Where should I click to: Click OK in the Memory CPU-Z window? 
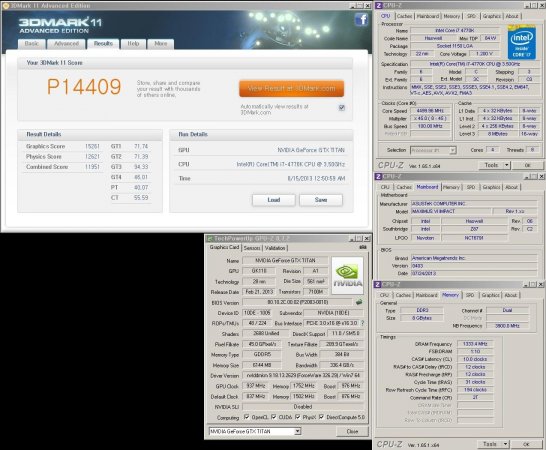coord(526,444)
